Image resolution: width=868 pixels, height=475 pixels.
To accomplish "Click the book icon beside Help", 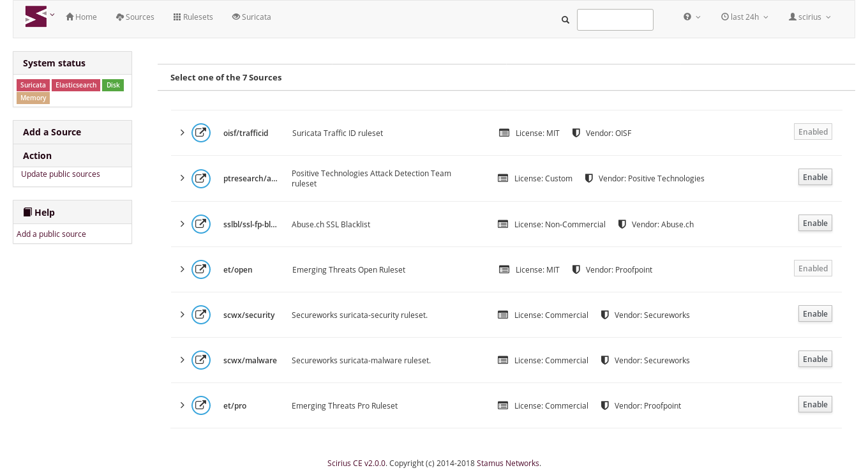I will [27, 212].
